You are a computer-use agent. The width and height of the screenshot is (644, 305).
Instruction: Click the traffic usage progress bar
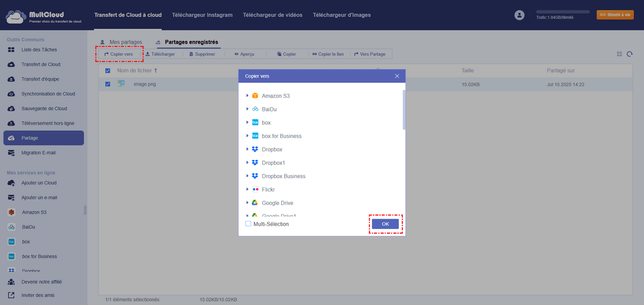(x=563, y=11)
